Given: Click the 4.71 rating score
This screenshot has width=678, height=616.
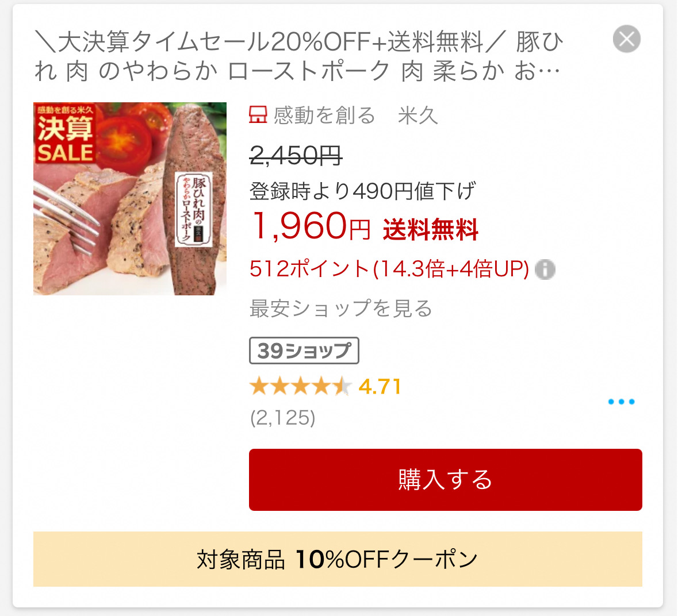Looking at the screenshot, I should pos(380,387).
